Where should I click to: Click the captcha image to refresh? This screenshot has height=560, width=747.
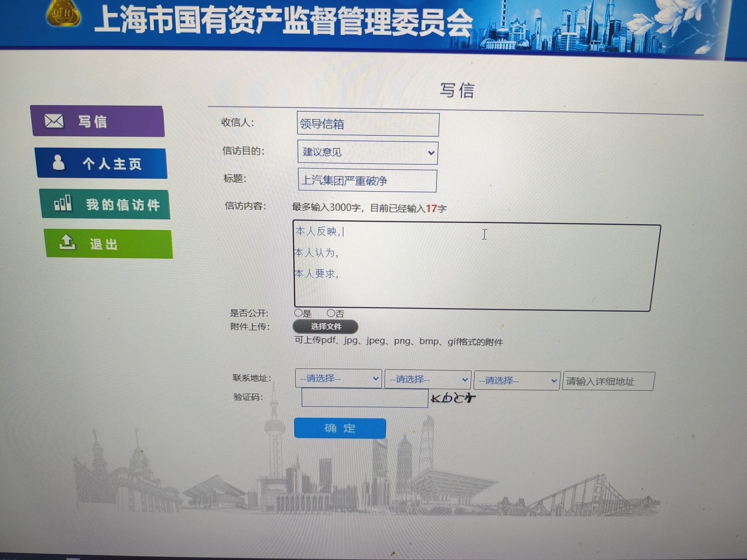pyautogui.click(x=453, y=398)
